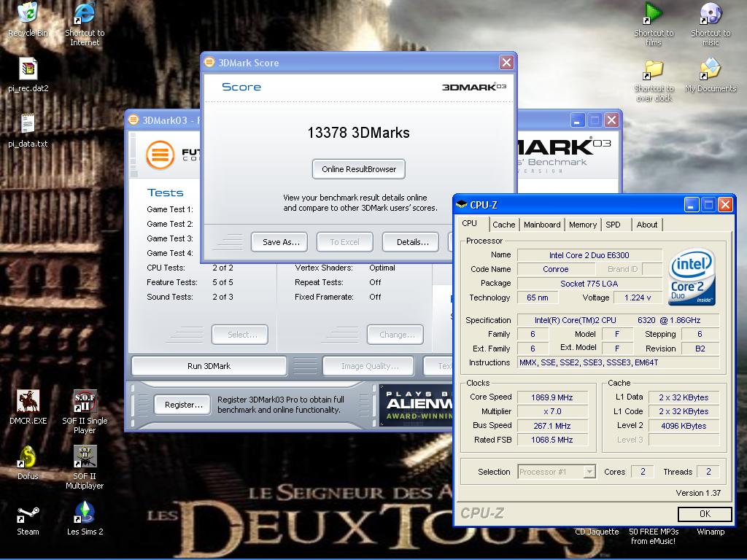Click the Level 2 cache value 4096 KBytes

coord(684,426)
